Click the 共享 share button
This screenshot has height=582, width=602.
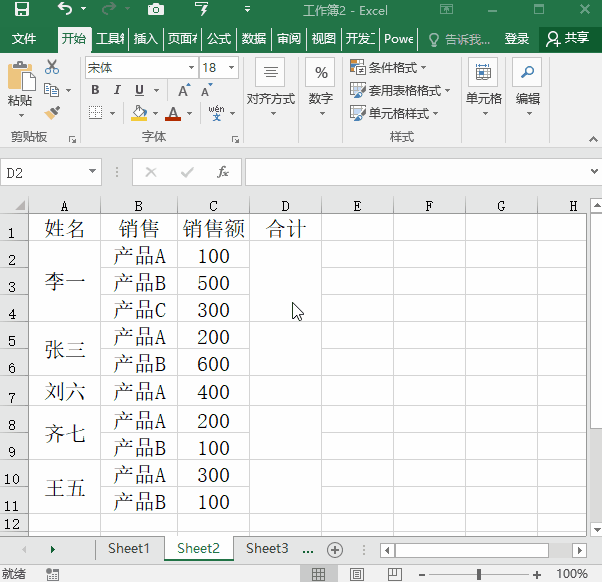pyautogui.click(x=568, y=39)
